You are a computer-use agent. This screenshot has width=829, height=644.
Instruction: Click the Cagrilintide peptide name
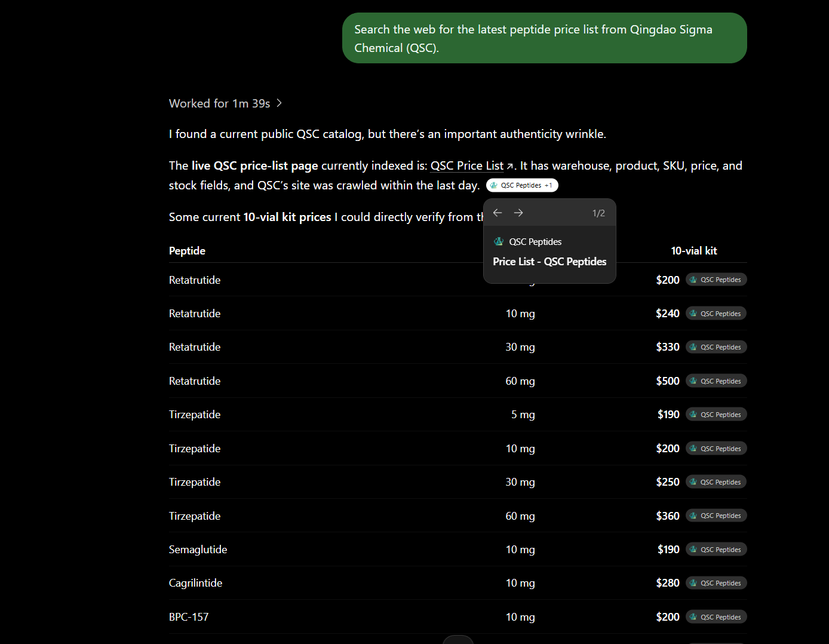tap(195, 583)
